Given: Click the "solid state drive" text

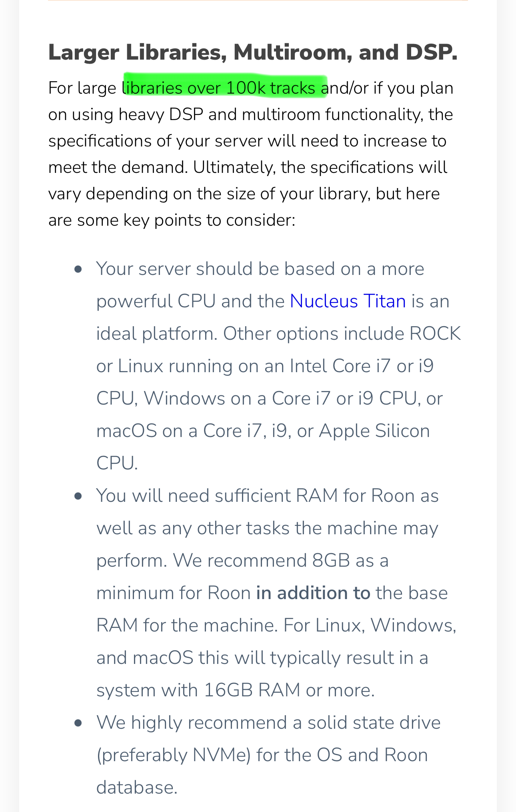Looking at the screenshot, I should (x=374, y=723).
